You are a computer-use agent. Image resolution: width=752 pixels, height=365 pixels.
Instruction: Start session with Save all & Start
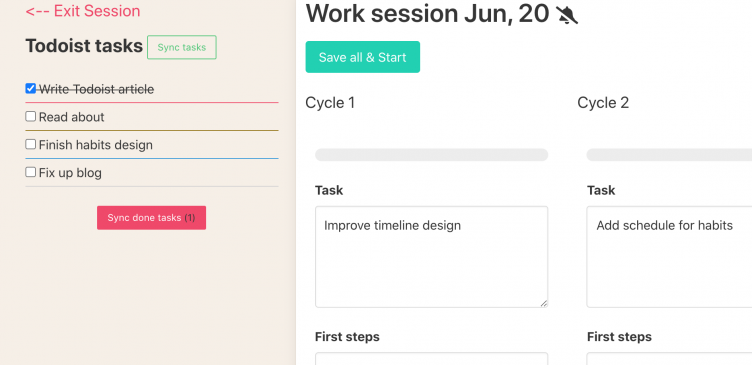tap(363, 57)
